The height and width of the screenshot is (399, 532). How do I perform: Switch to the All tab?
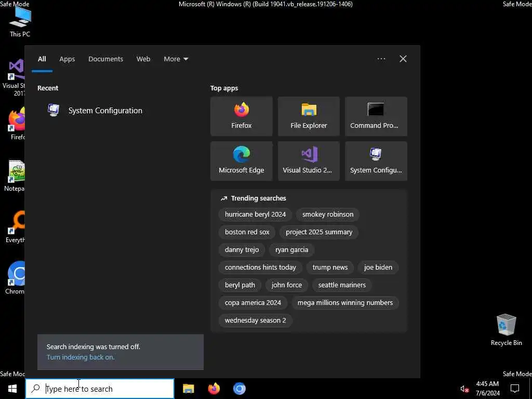(x=42, y=59)
